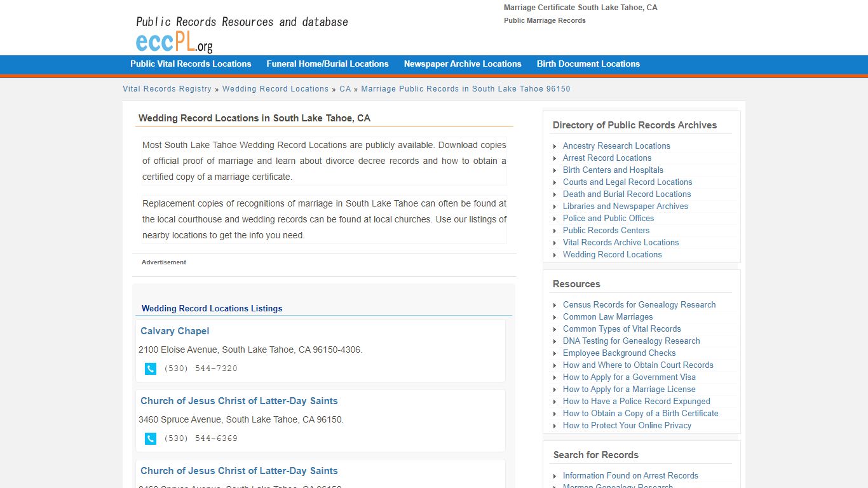Open Police and Public Offices link

tap(608, 218)
